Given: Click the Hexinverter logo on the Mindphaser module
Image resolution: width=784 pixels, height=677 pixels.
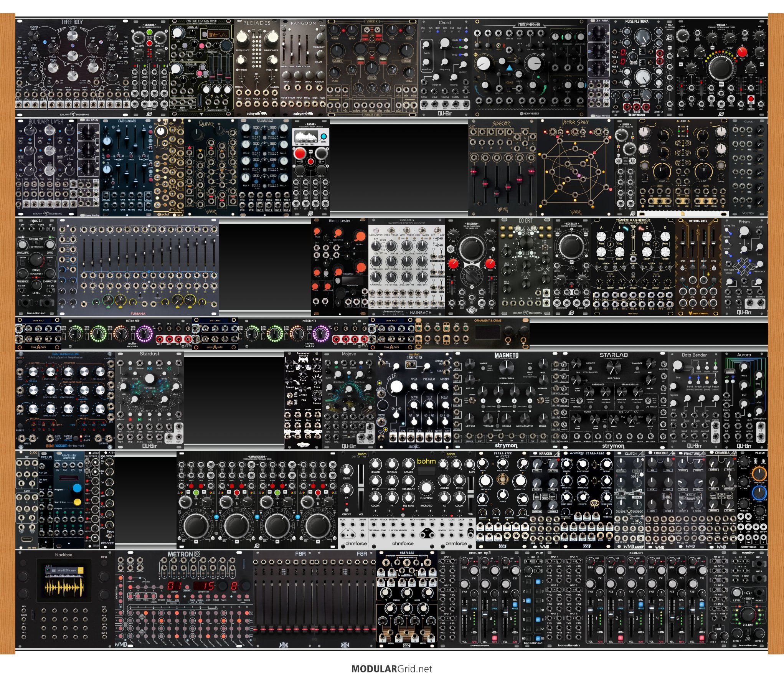Looking at the screenshot, I should pyautogui.click(x=530, y=114).
